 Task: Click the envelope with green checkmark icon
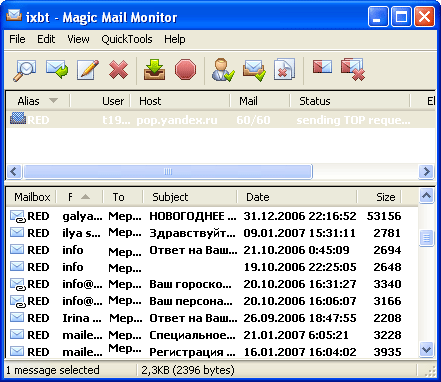click(254, 70)
